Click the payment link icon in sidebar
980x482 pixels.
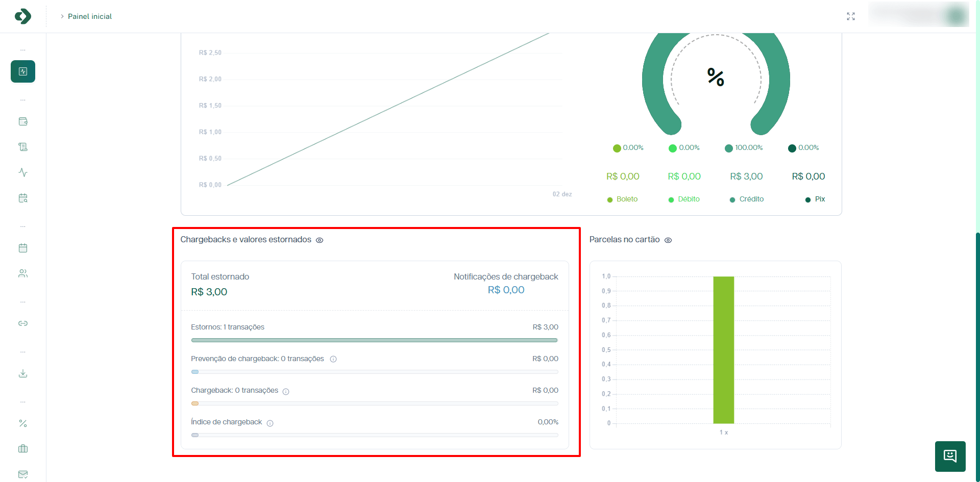[x=22, y=323]
